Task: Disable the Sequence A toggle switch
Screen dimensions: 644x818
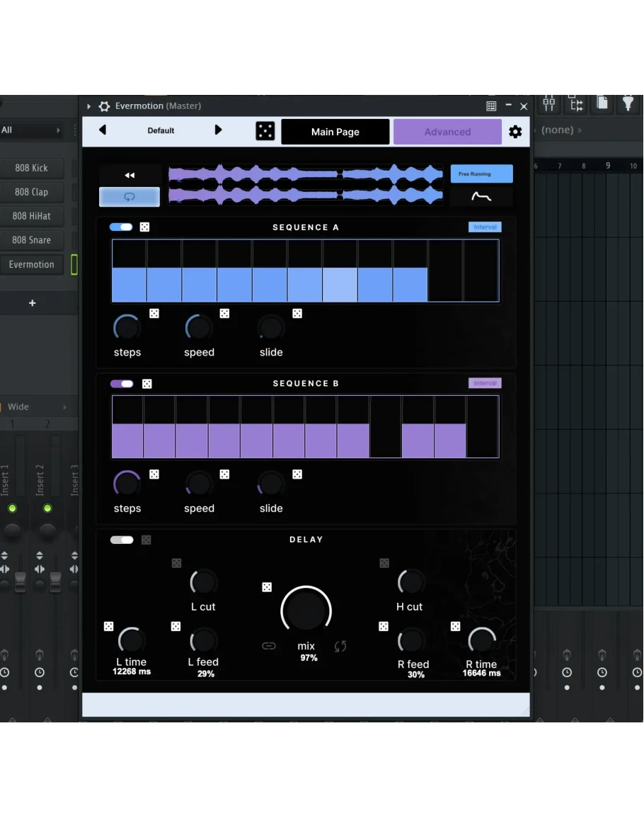Action: tap(121, 227)
